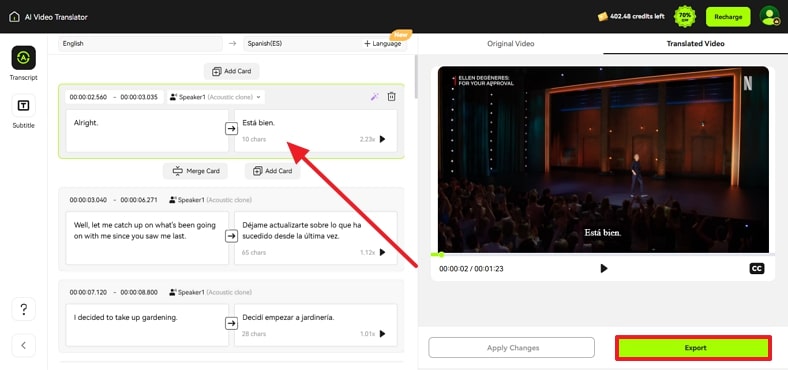Collapse the sidebar with the back chevron
Viewport: 788px width, 370px height.
click(24, 345)
